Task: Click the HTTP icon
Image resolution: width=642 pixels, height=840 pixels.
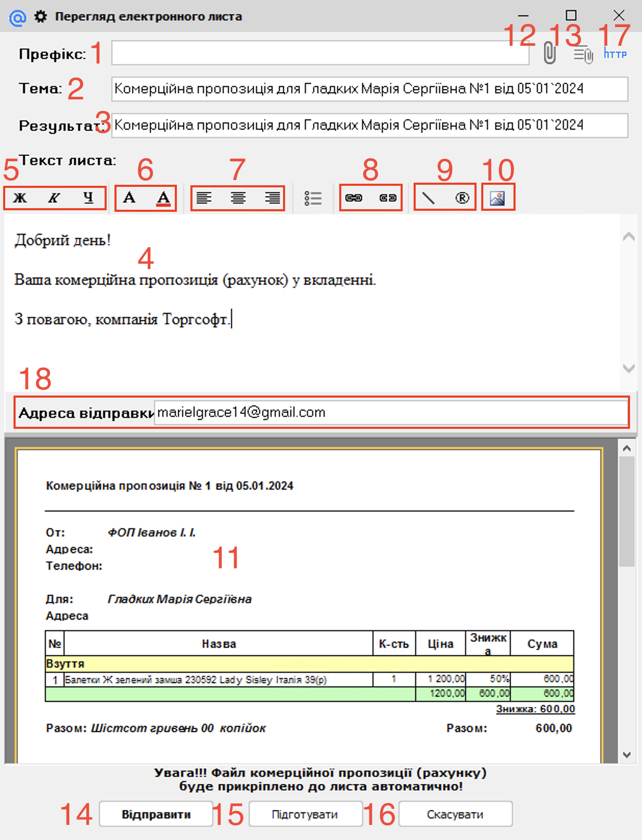Action: (x=615, y=54)
